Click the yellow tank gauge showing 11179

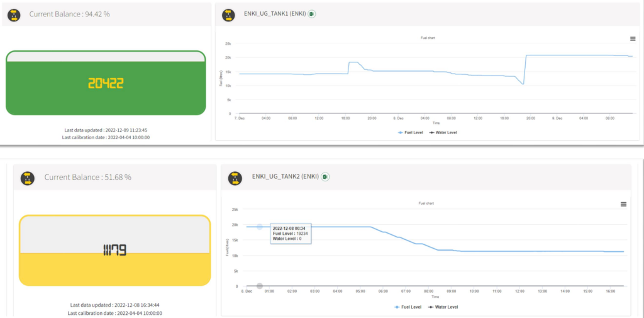[x=114, y=251]
